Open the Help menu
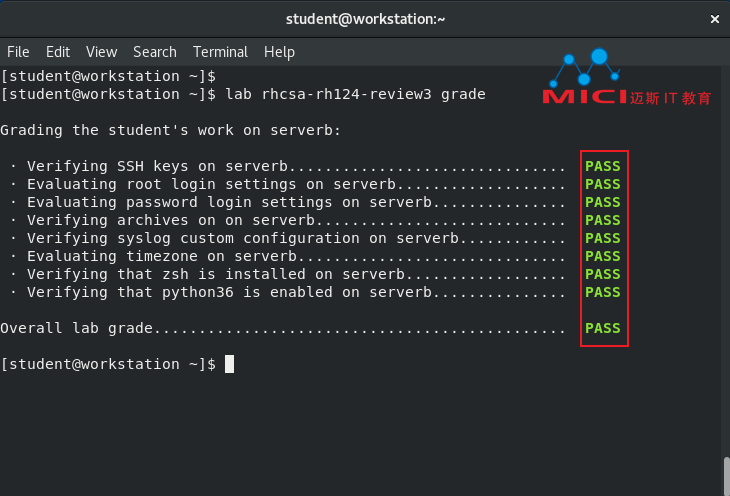The width and height of the screenshot is (730, 496). 279,52
